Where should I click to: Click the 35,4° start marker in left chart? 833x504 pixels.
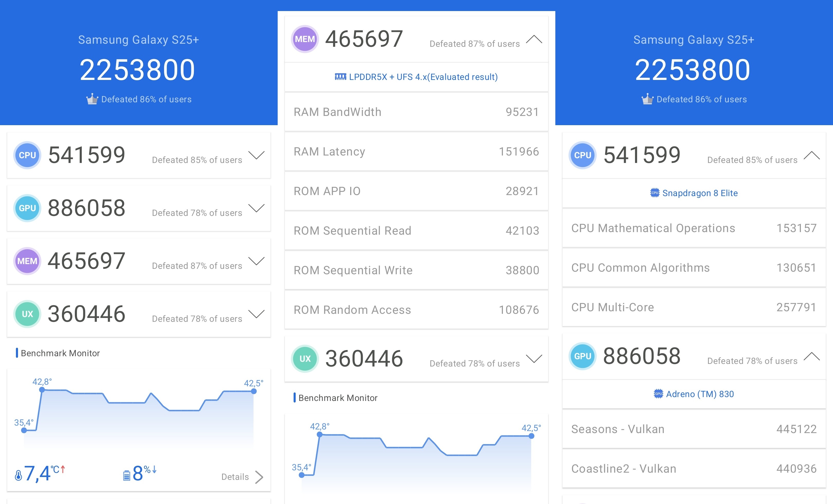click(24, 430)
